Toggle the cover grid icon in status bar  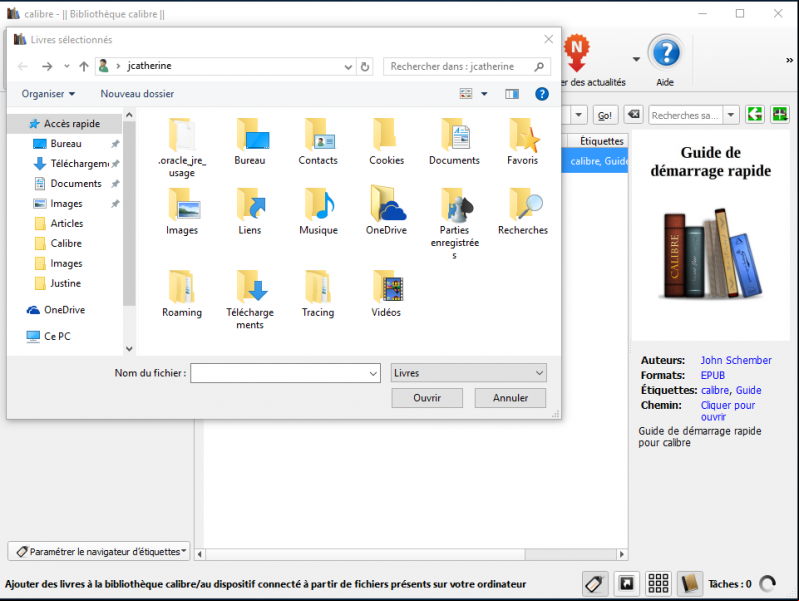(x=658, y=584)
